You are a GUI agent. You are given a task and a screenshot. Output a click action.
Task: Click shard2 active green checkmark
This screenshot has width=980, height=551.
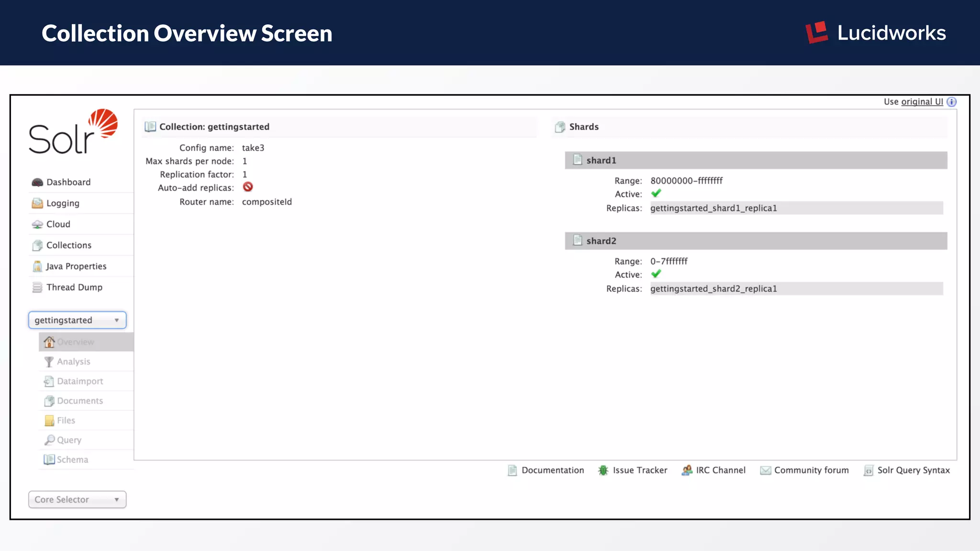[x=656, y=274]
